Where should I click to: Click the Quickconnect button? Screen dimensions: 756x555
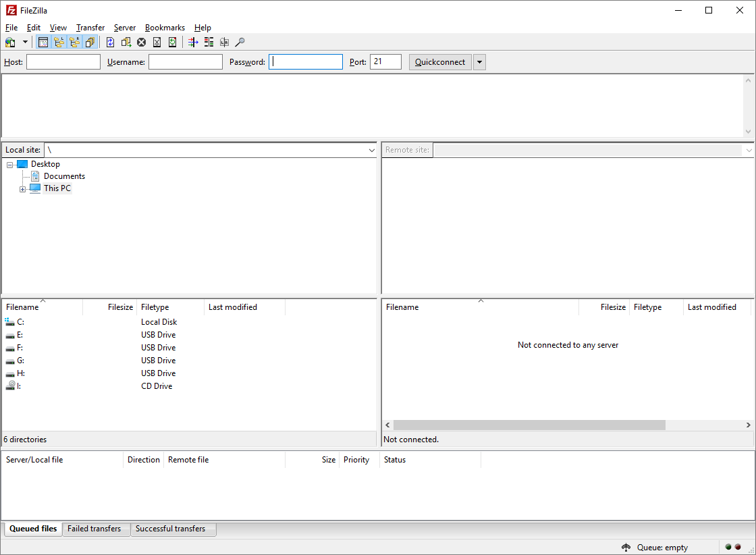click(440, 61)
